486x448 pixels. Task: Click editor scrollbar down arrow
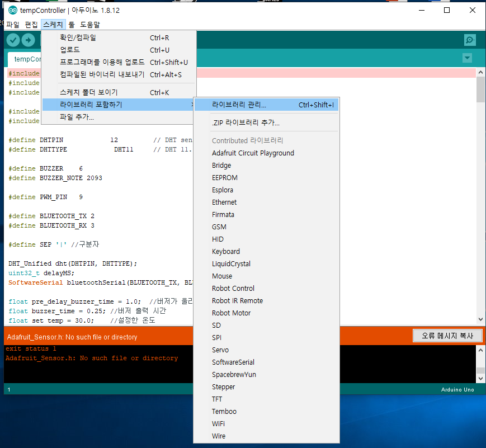(x=480, y=319)
